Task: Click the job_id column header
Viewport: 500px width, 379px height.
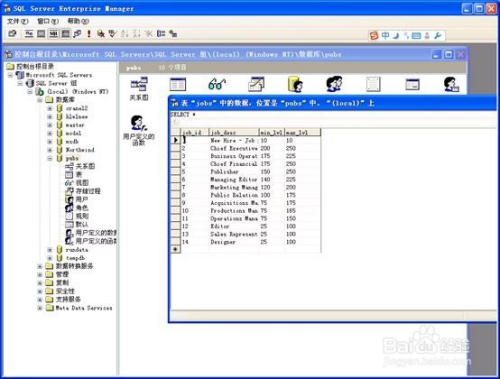Action: [195, 132]
